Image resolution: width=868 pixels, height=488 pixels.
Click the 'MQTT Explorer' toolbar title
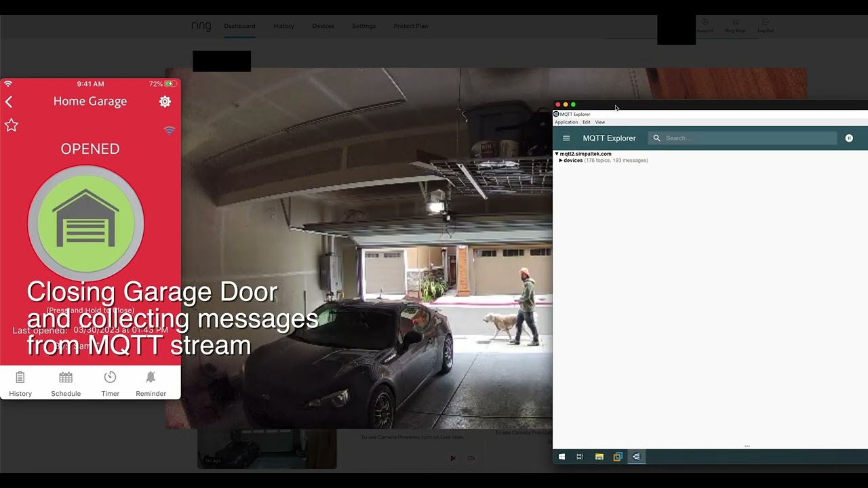coord(609,138)
